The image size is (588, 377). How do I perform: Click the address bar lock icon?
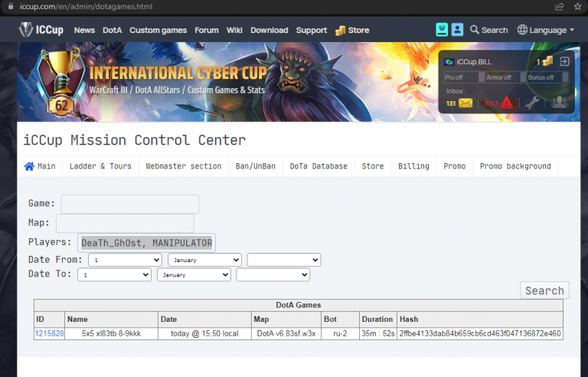(x=11, y=6)
